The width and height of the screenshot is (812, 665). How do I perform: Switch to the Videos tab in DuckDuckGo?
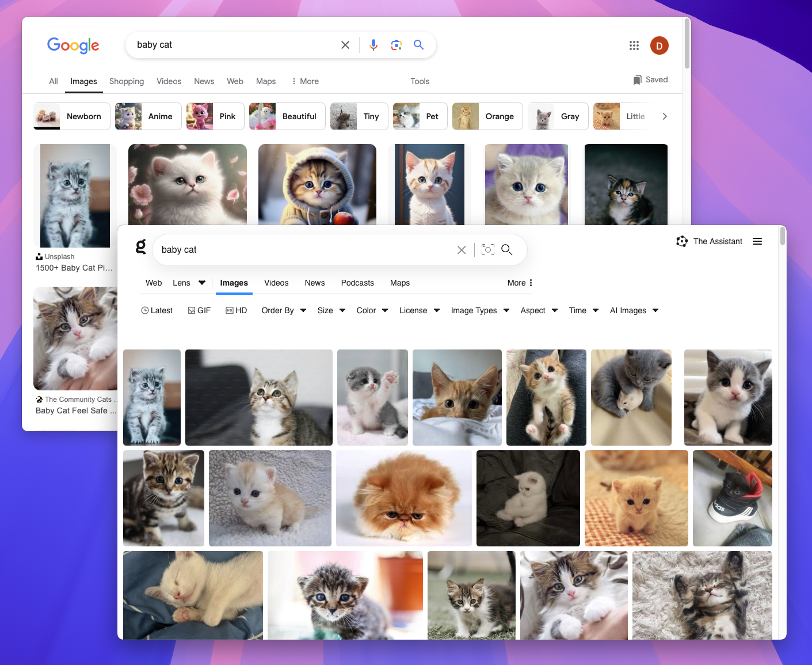[276, 283]
